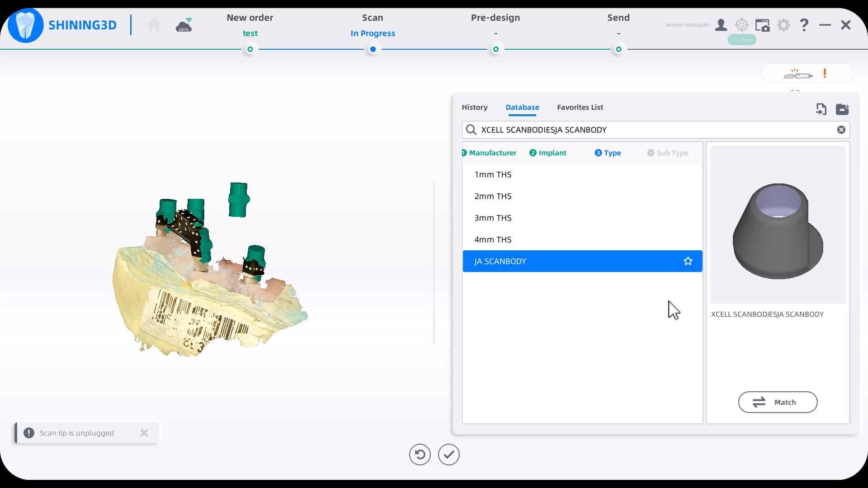Viewport: 868px width, 488px height.
Task: Go to the Sub Type step
Action: point(668,153)
